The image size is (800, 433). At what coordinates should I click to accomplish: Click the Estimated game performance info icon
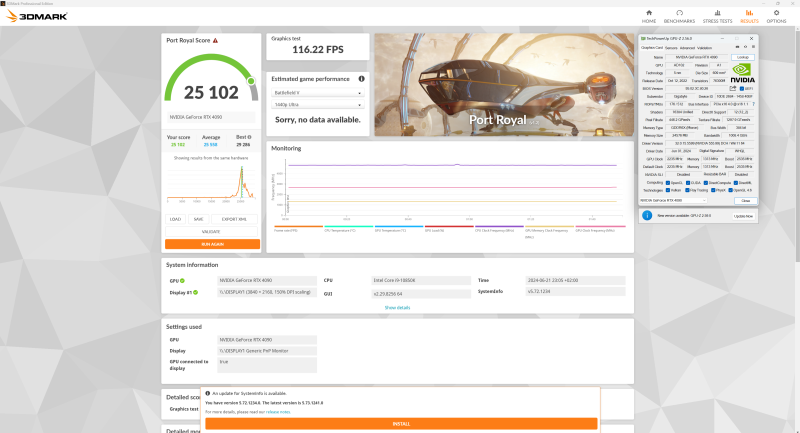(x=361, y=78)
